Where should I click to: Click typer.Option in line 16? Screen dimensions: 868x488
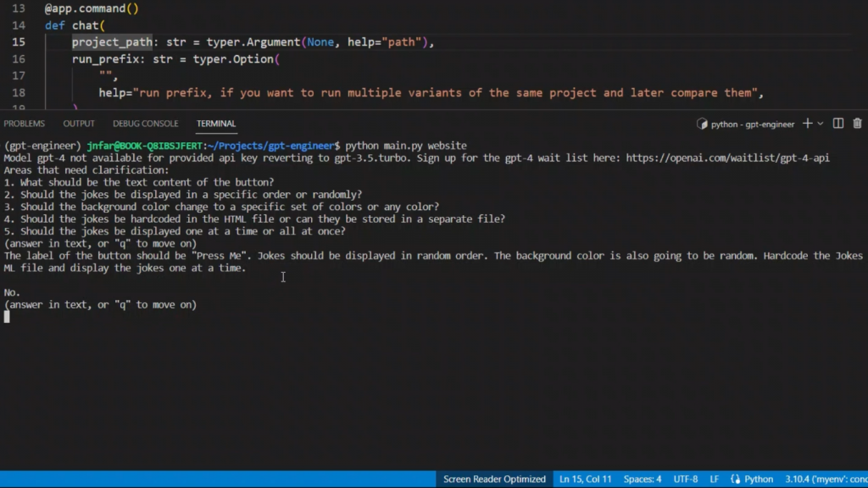click(x=233, y=59)
